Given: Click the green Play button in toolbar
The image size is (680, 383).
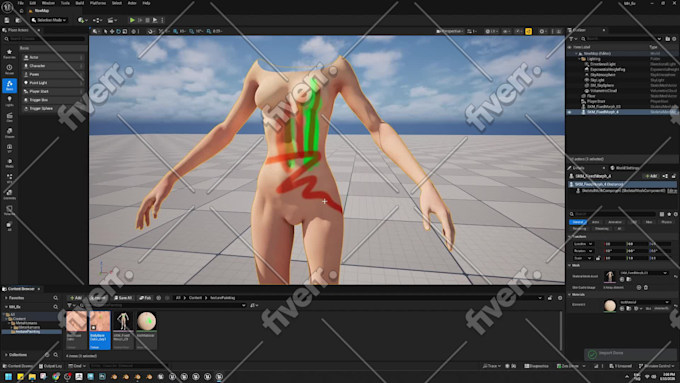Looking at the screenshot, I should [132, 20].
